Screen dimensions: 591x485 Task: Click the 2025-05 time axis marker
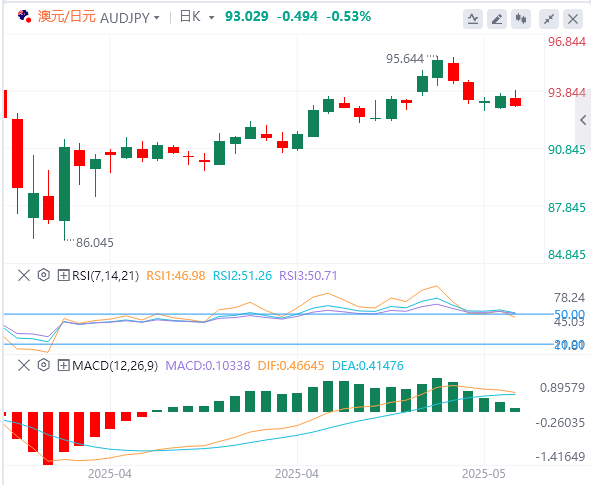point(484,474)
